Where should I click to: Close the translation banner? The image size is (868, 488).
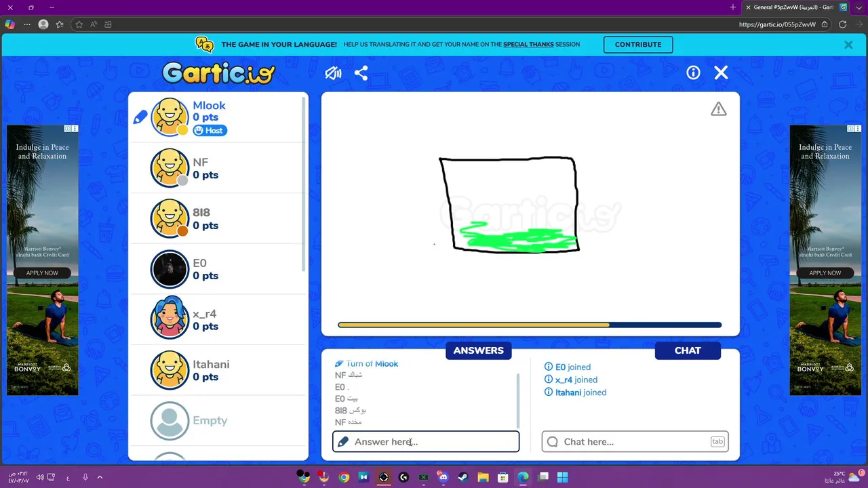tap(848, 45)
